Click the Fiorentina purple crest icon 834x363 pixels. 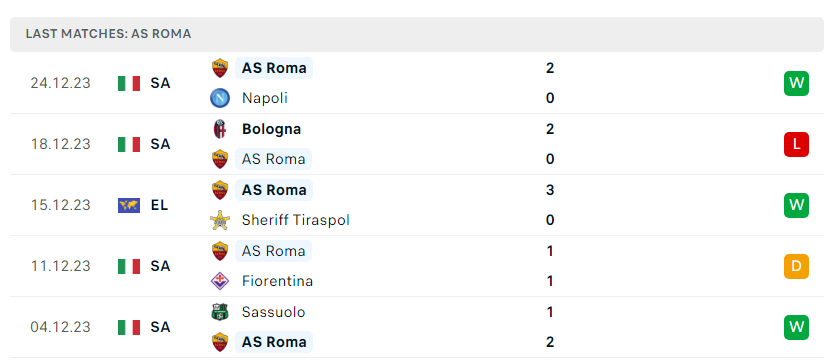pos(220,281)
